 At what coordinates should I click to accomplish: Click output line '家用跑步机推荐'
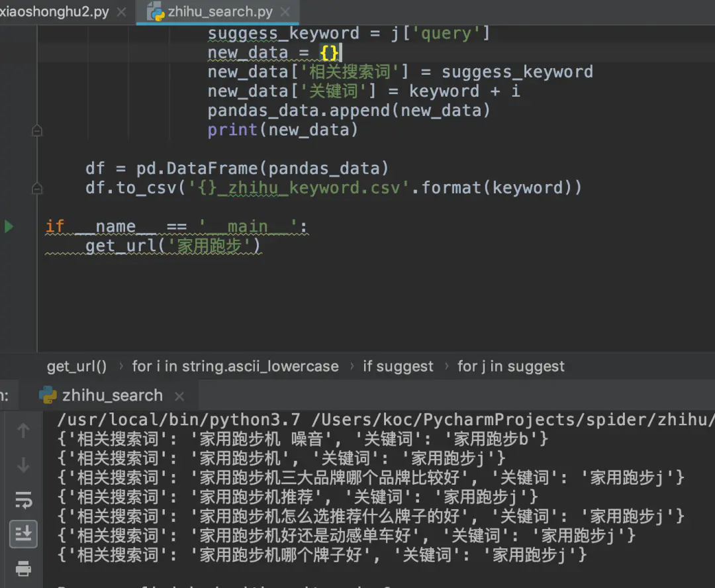point(298,497)
